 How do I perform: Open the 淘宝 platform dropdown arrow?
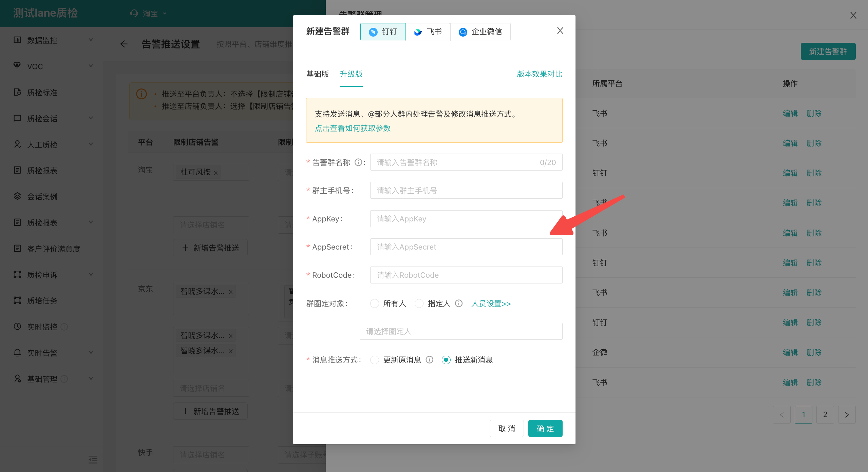(165, 14)
